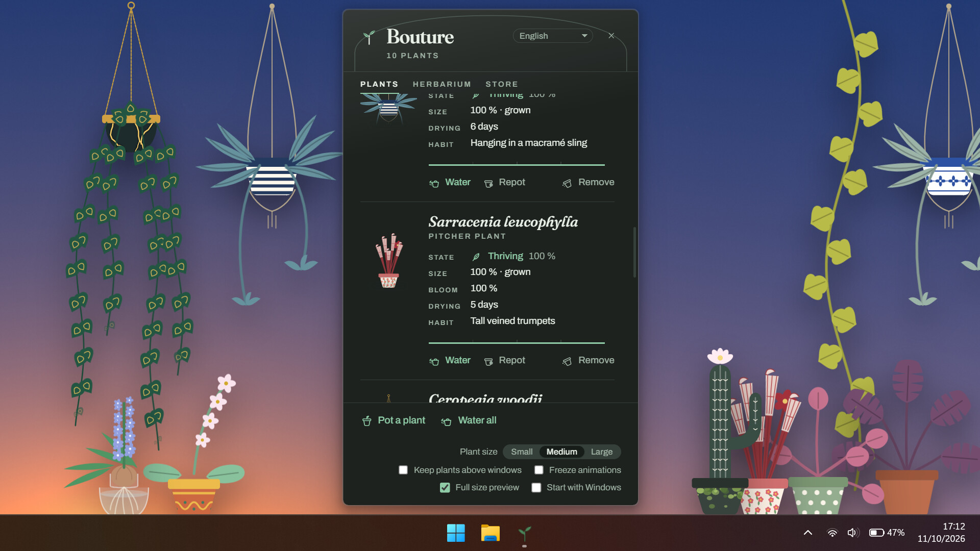Open the volume speaker icon

852,533
